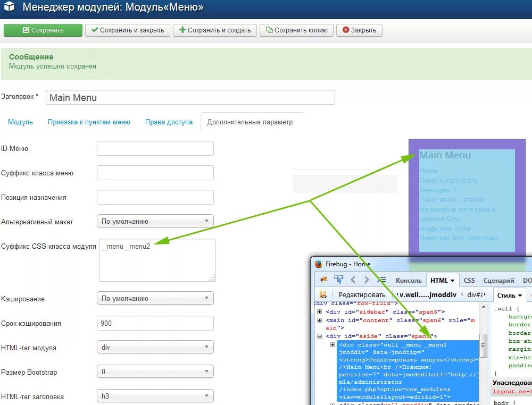Click категория 1 menu link
Screen dimensions: 532x405
437,190
